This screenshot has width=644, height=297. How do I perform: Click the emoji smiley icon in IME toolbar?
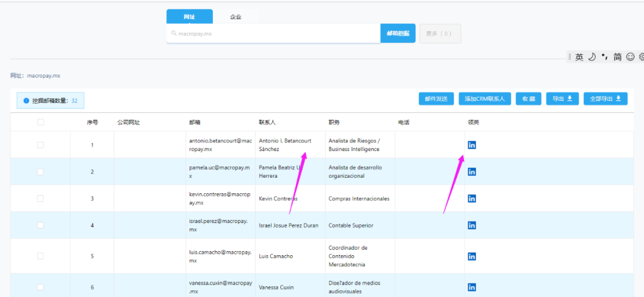(630, 57)
